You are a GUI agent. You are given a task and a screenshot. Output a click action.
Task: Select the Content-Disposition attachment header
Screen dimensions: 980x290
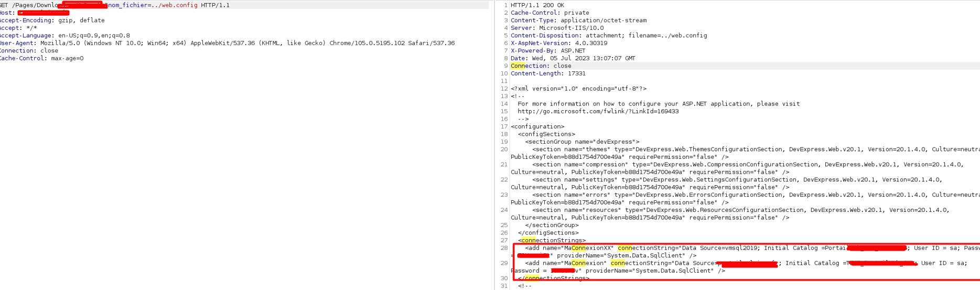[608, 36]
